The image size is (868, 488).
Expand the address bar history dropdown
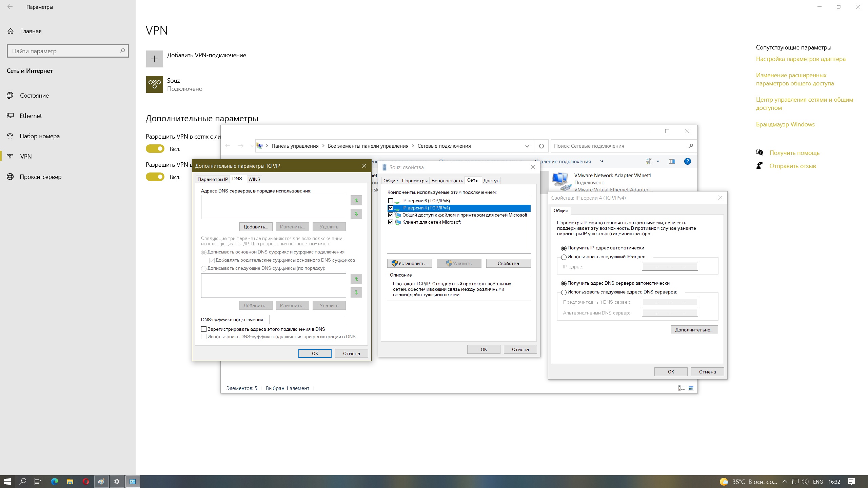click(527, 146)
